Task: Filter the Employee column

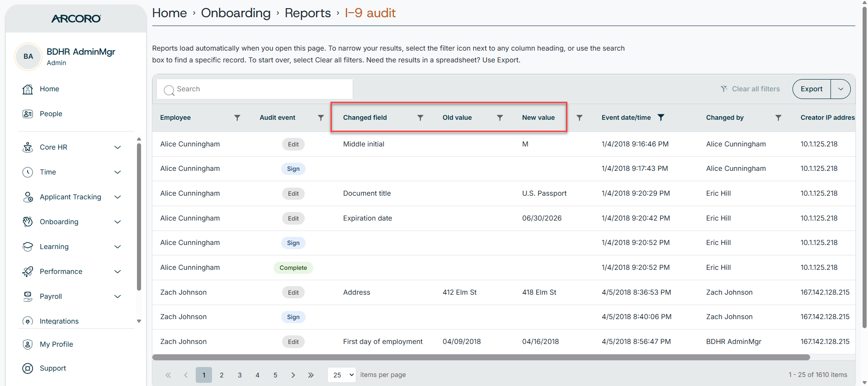Action: pyautogui.click(x=237, y=118)
